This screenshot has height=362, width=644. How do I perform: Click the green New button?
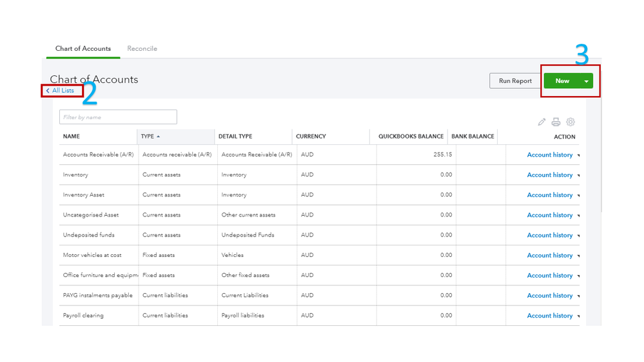pos(561,81)
